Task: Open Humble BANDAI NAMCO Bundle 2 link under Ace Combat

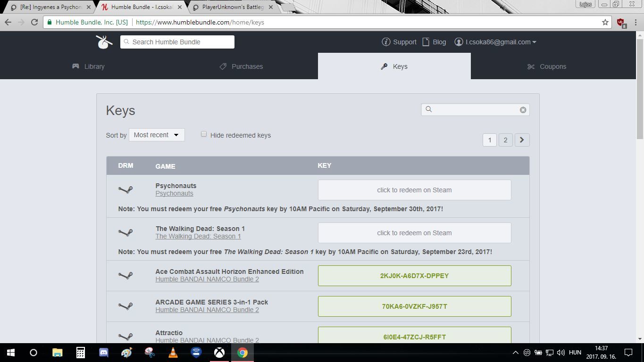Action: point(207,279)
